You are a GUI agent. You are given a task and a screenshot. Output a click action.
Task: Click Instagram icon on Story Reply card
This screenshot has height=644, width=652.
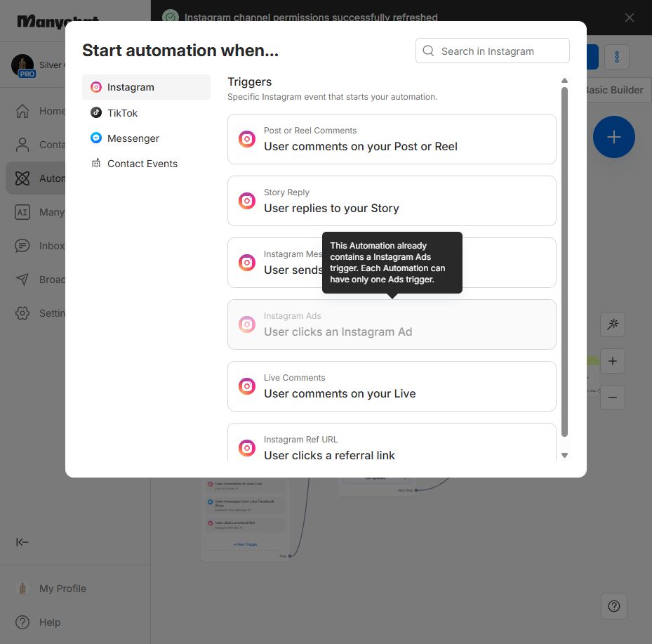tap(247, 201)
